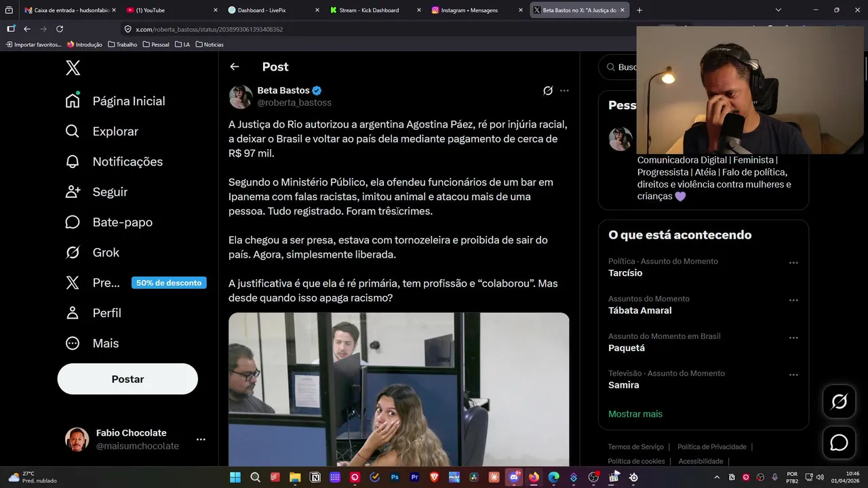Open Premiere Pro from the taskbar
Image resolution: width=868 pixels, height=488 pixels.
(414, 477)
